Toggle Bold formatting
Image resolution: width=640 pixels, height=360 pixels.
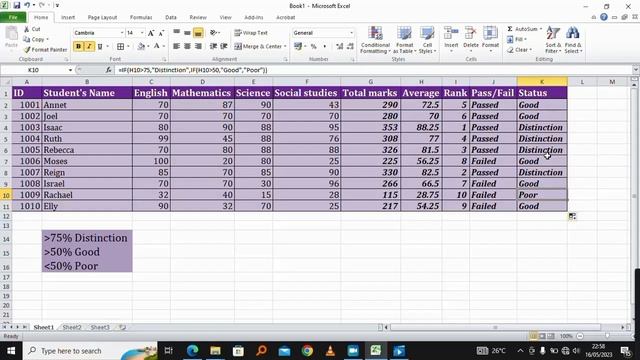pyautogui.click(x=78, y=47)
